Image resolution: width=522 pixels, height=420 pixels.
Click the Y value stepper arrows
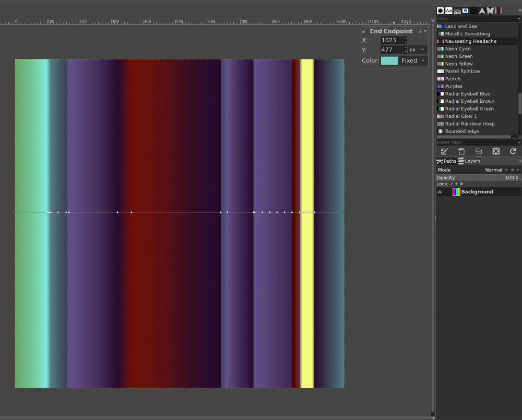tap(405, 50)
